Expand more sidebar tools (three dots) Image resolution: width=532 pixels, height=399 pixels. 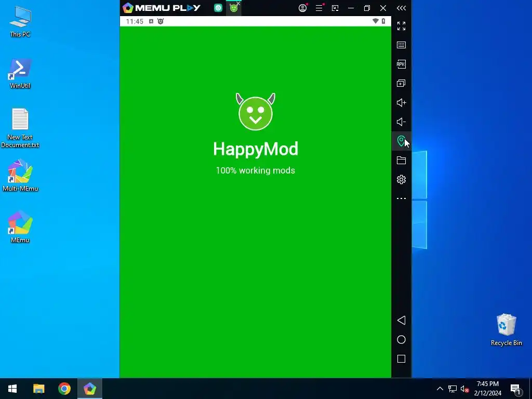click(x=402, y=198)
